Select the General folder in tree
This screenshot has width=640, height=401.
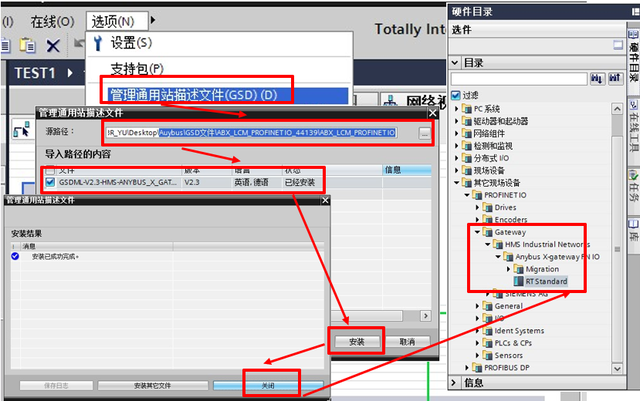tap(508, 306)
